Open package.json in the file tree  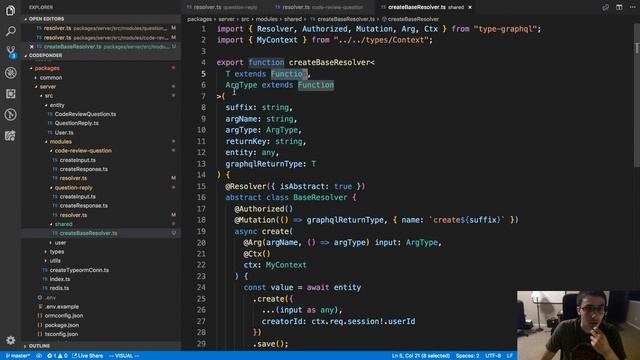[x=62, y=325]
